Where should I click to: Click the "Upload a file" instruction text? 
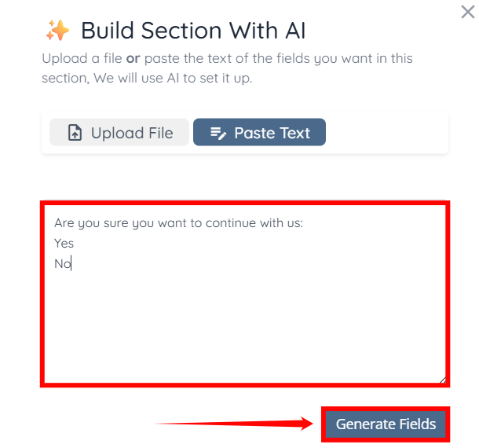(x=82, y=59)
